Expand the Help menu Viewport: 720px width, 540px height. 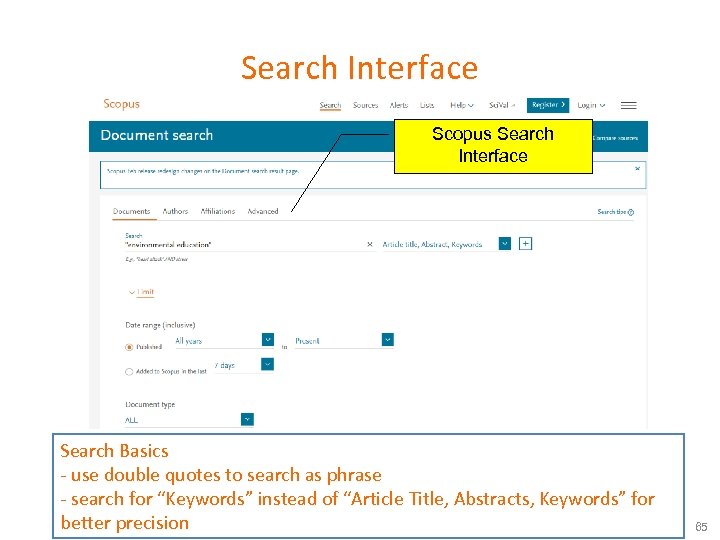[461, 105]
